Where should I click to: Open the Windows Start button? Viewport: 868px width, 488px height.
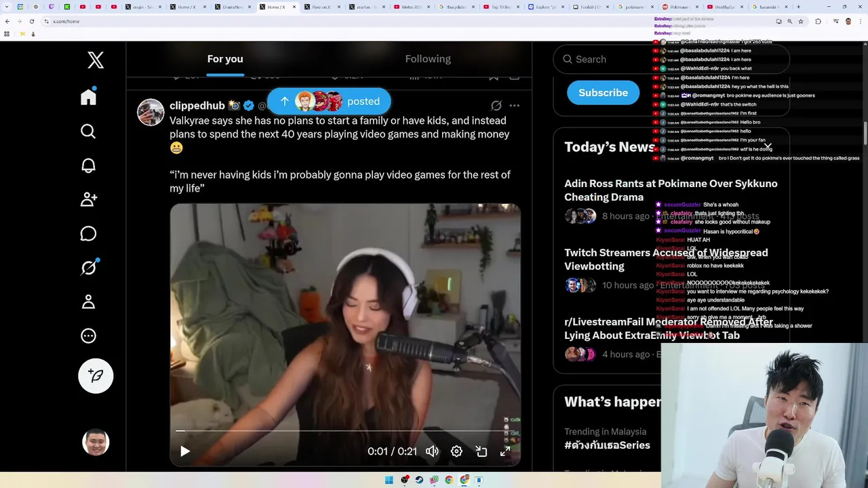389,480
